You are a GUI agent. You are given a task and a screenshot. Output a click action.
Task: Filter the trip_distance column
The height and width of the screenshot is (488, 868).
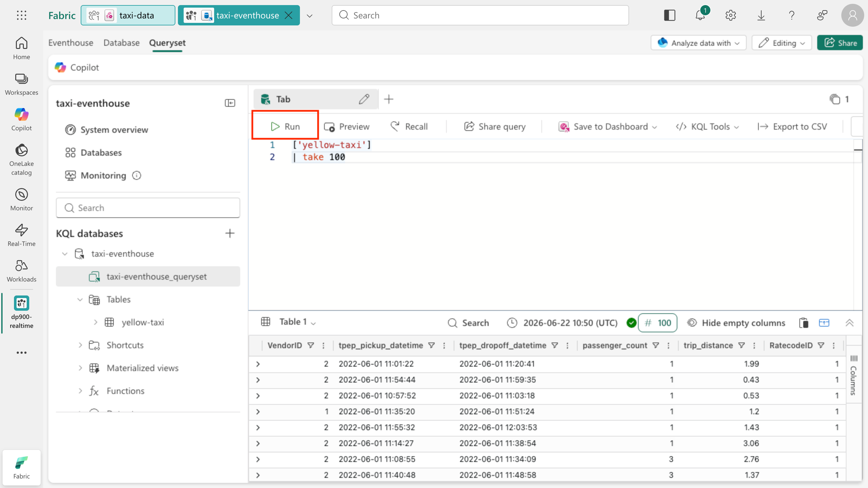tap(742, 345)
